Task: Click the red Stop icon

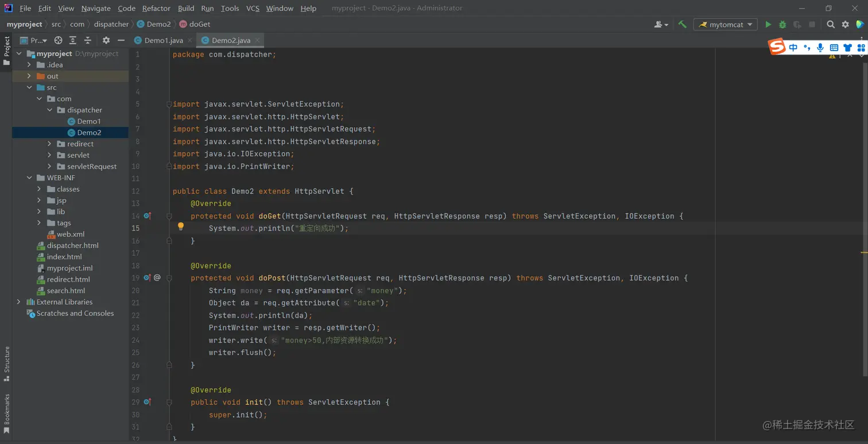Action: point(812,25)
